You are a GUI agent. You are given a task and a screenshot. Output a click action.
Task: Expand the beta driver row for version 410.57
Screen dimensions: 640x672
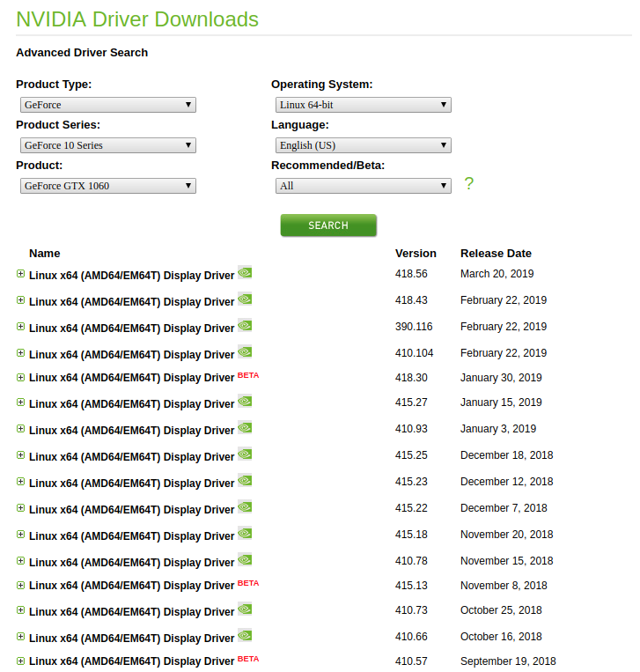click(20, 661)
